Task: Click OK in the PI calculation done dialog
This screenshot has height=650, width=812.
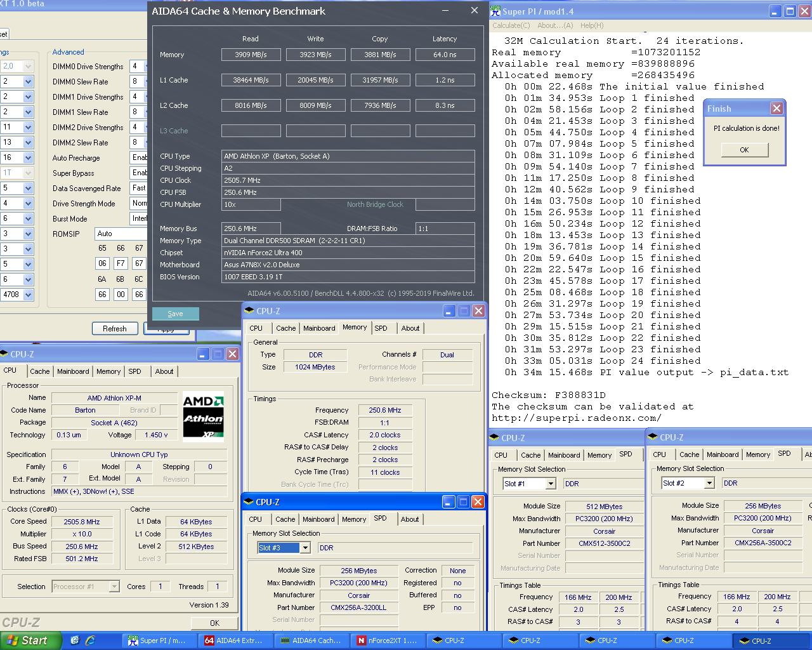Action: (x=744, y=150)
